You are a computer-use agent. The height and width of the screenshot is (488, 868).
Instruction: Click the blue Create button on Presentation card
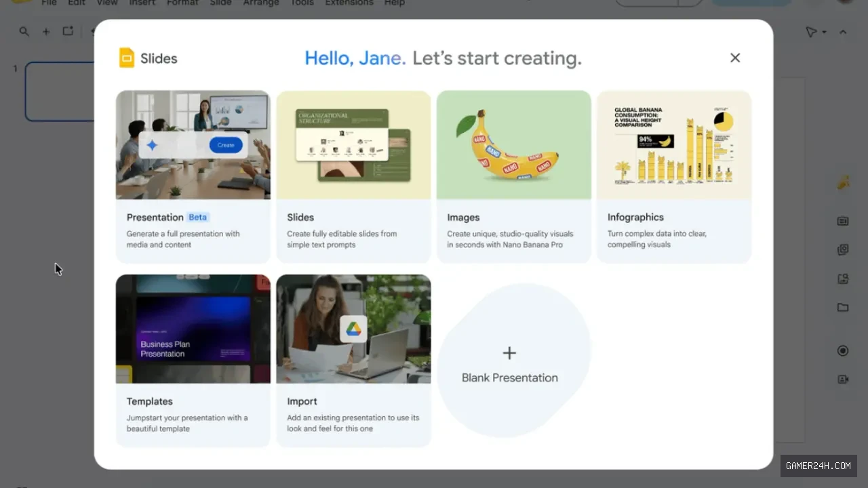[x=226, y=145]
